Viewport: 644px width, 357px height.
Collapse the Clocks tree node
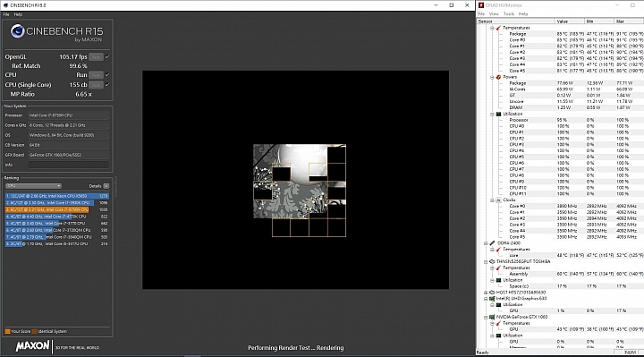coord(492,200)
